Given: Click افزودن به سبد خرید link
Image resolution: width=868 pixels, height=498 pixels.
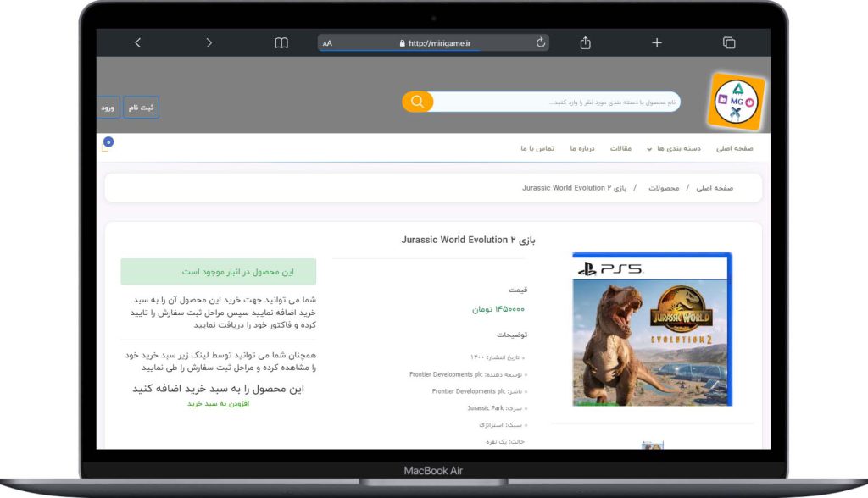Looking at the screenshot, I should pos(219,404).
